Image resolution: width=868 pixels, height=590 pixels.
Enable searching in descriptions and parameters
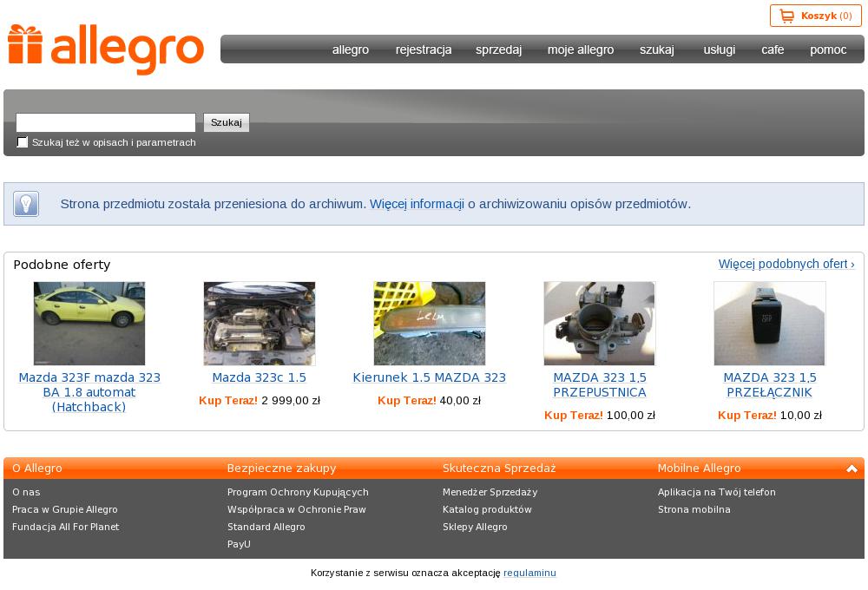pos(23,142)
